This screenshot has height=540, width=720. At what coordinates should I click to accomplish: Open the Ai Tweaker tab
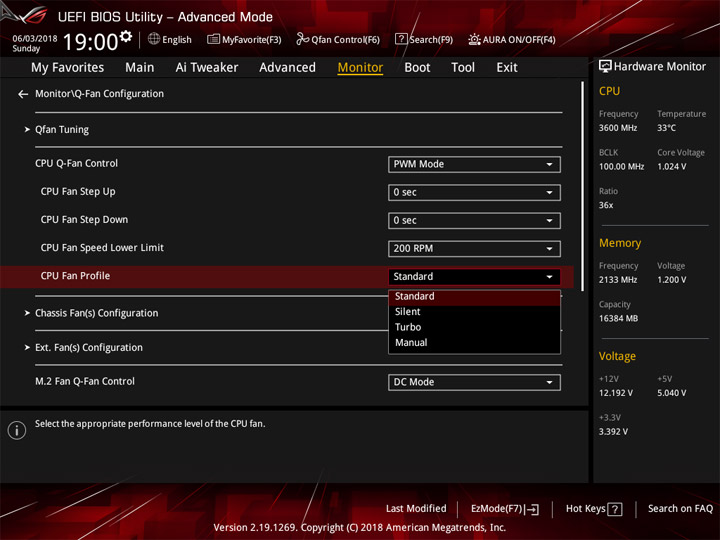(x=207, y=68)
